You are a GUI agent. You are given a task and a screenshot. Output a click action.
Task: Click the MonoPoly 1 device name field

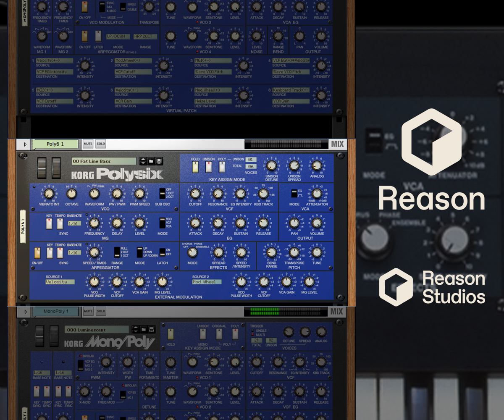pos(55,312)
